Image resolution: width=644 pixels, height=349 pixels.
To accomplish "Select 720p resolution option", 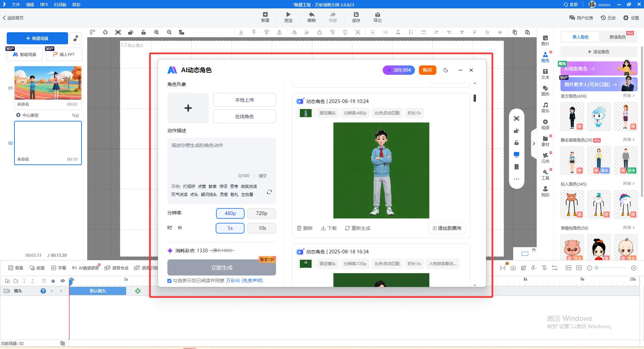I will [x=262, y=213].
